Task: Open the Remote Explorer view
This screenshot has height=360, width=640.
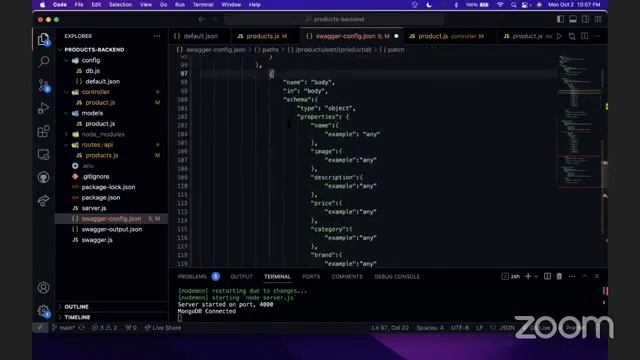Action: (x=43, y=154)
